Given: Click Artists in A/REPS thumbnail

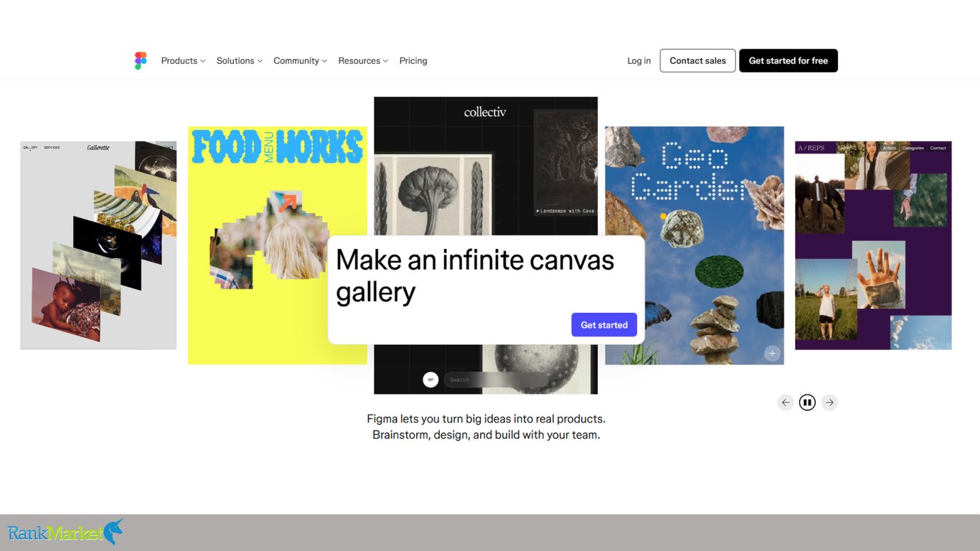Looking at the screenshot, I should 890,148.
